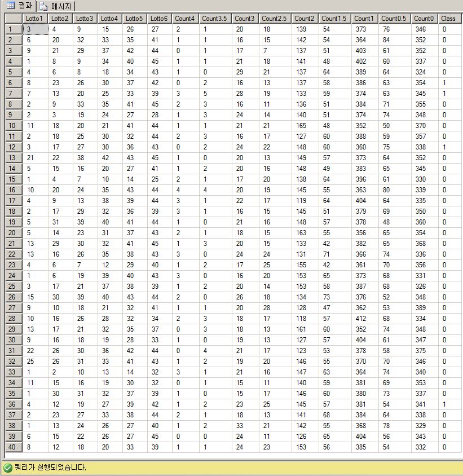The height and width of the screenshot is (476, 463).
Task: Click Count0 value 389 in row 27
Action: point(425,308)
